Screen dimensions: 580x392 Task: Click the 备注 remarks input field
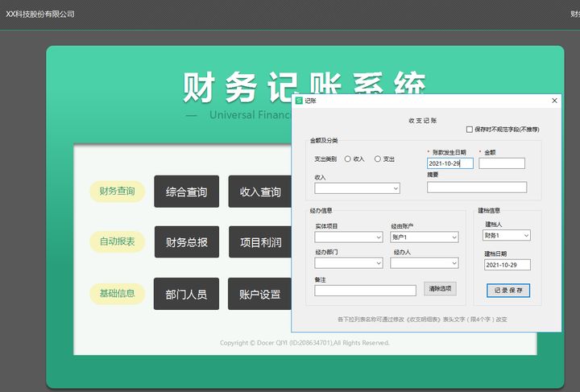pos(365,291)
